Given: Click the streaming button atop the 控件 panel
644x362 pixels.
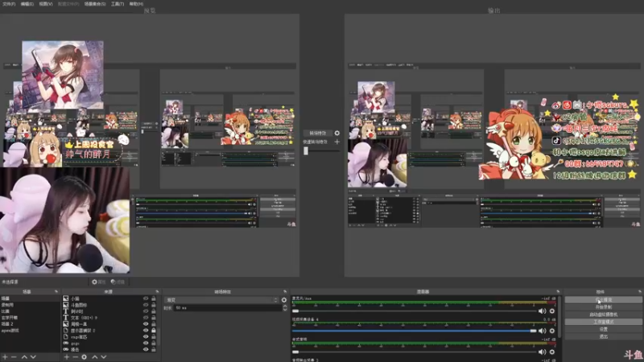Looking at the screenshot, I should click(603, 299).
